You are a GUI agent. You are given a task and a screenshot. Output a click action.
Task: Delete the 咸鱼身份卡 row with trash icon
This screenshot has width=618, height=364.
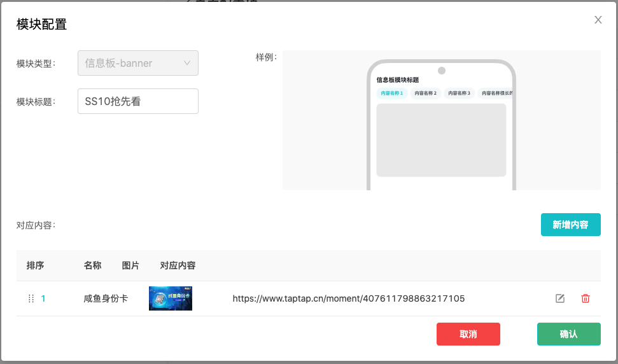pos(586,298)
